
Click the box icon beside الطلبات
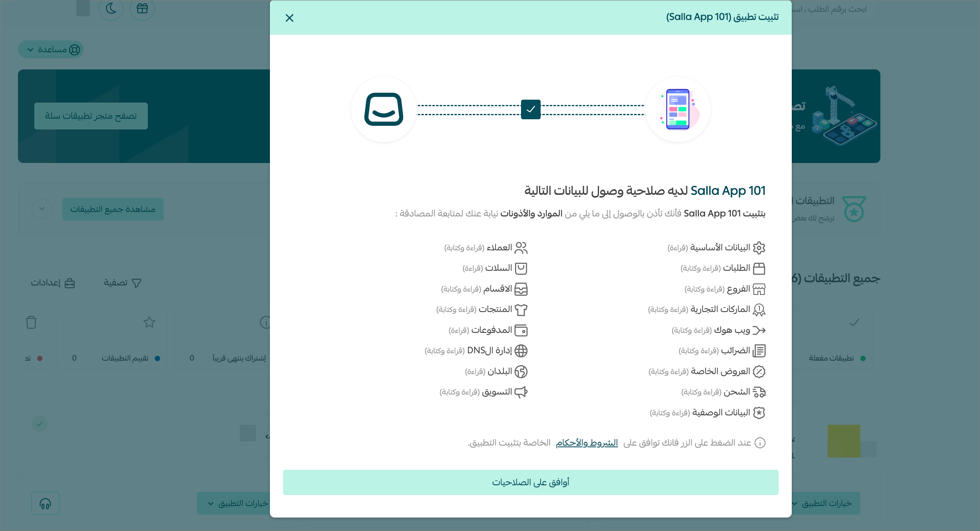[x=759, y=268]
